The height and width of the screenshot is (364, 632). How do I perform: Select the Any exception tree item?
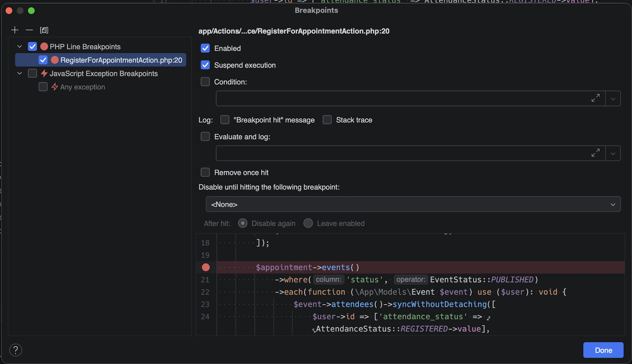click(83, 87)
